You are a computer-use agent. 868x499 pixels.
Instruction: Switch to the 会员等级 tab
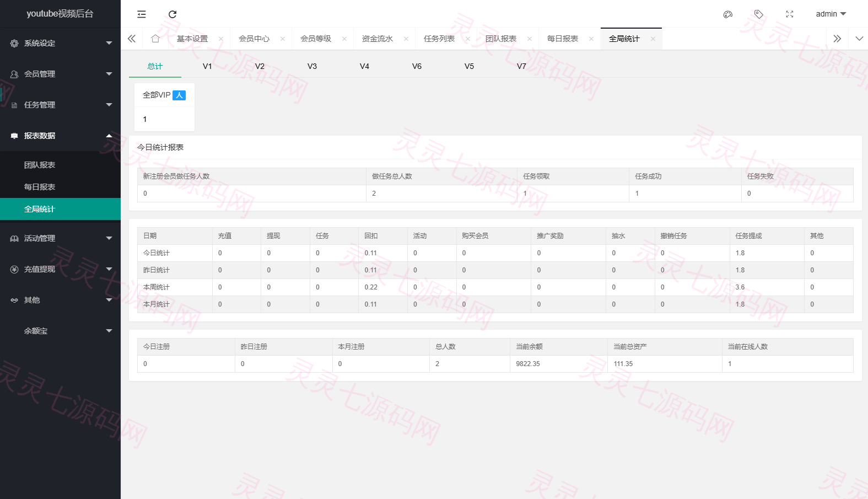[x=316, y=39]
